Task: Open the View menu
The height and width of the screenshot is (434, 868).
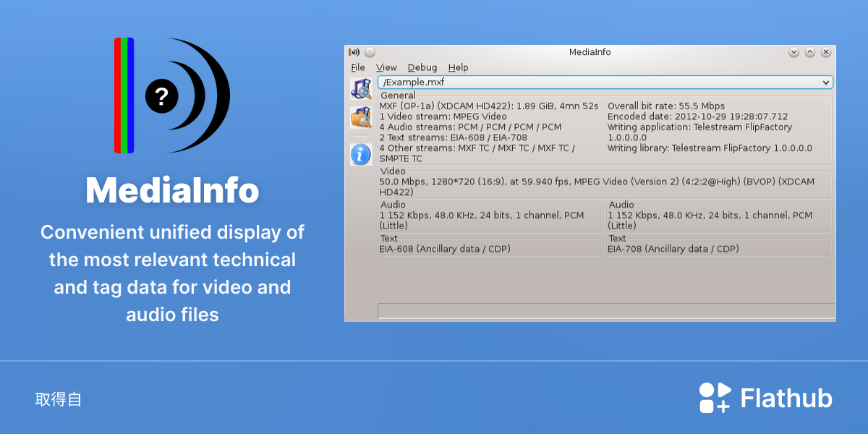Action: (x=386, y=67)
